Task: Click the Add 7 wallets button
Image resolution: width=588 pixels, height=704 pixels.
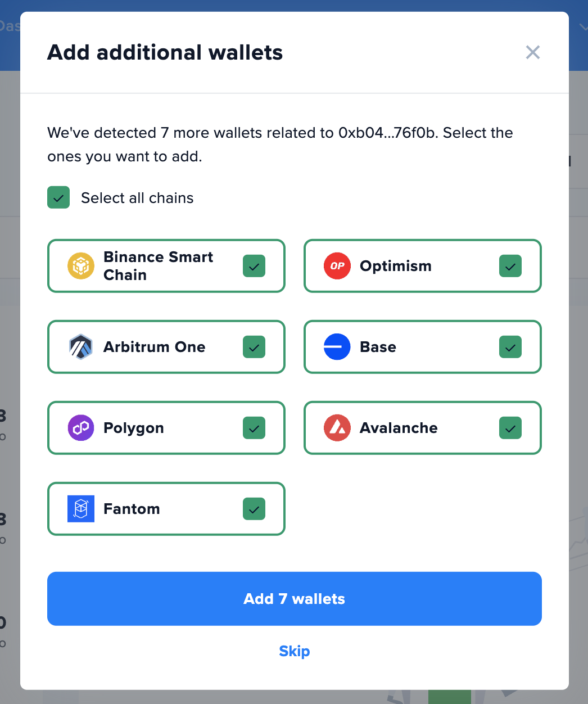Action: [295, 599]
